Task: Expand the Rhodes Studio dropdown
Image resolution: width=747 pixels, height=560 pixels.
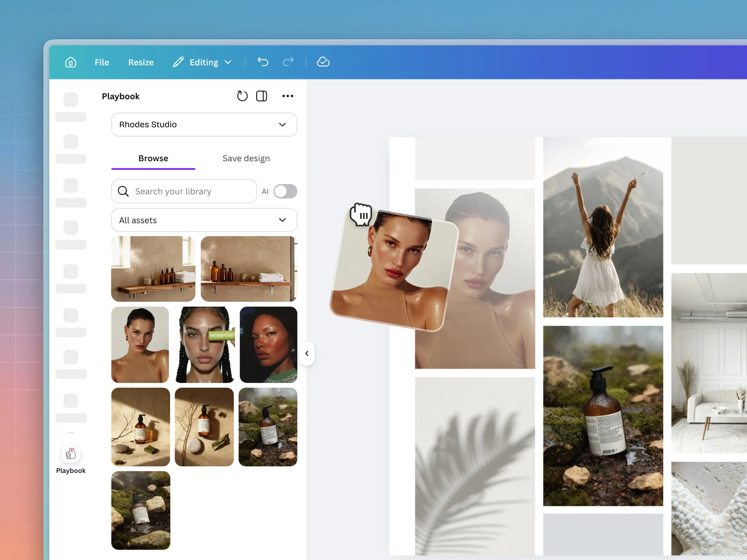Action: pos(204,124)
